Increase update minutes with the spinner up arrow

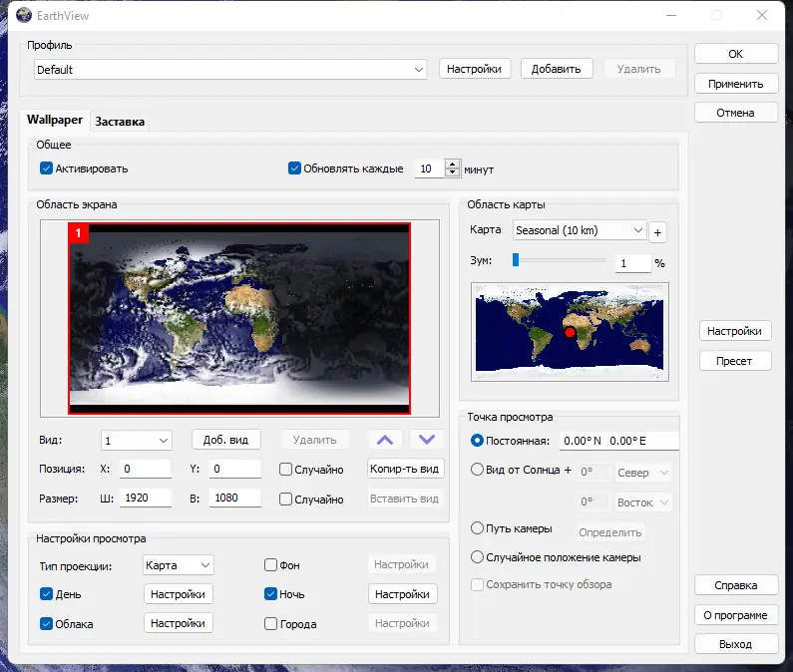[x=452, y=164]
